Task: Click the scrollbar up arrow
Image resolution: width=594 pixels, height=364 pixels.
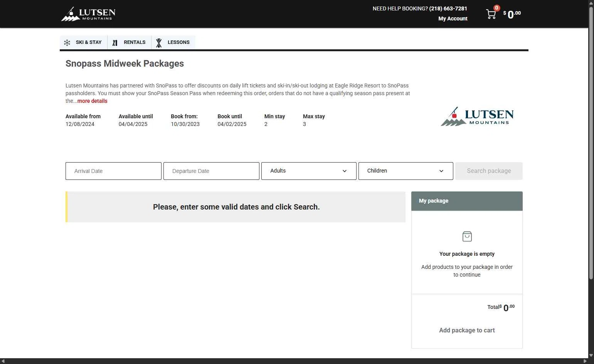Action: point(591,3)
